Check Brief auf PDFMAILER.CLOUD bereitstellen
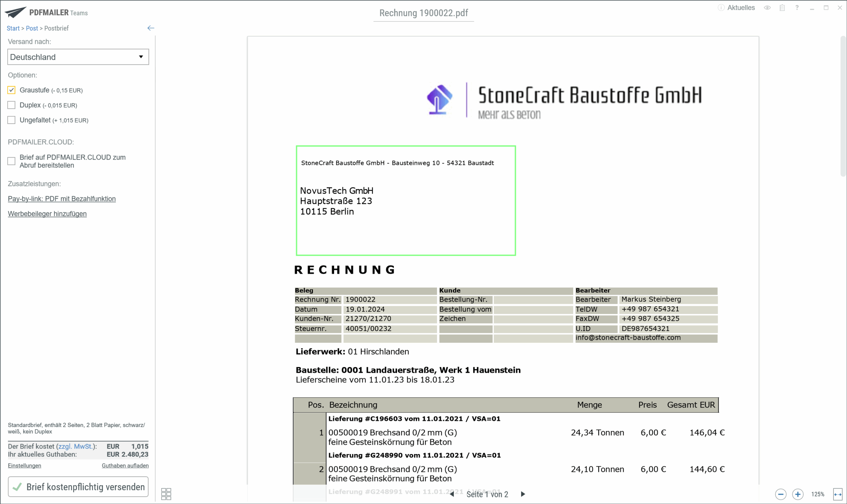This screenshot has height=504, width=847. click(12, 161)
